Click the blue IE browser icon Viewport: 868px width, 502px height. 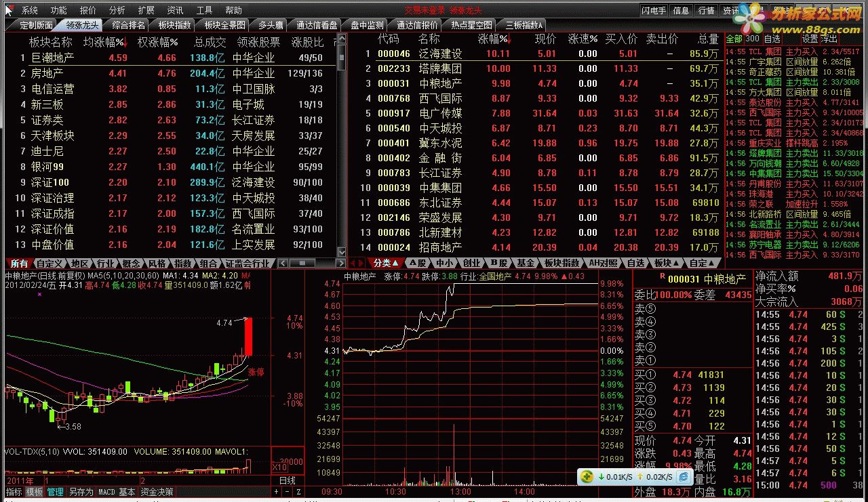click(x=684, y=477)
